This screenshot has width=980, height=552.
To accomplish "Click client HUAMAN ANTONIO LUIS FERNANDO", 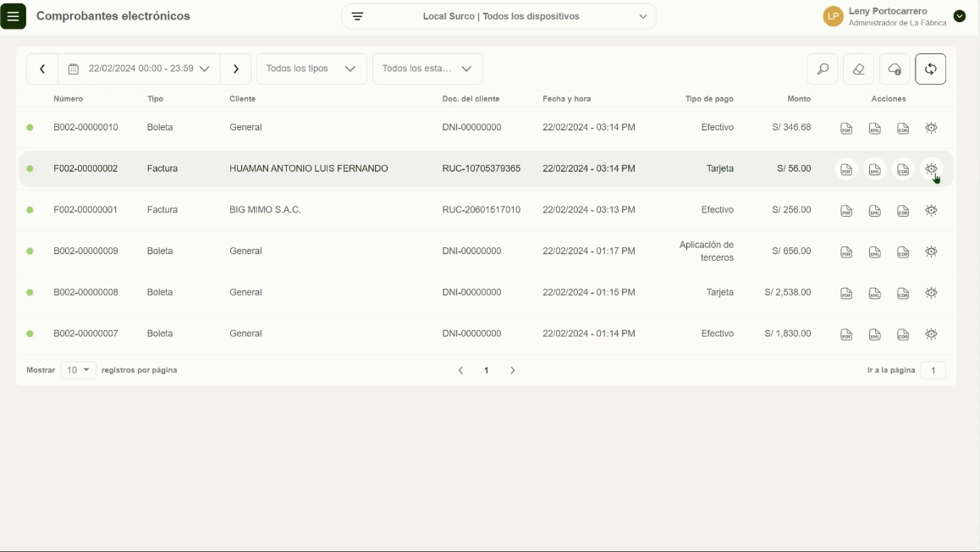I will click(309, 168).
